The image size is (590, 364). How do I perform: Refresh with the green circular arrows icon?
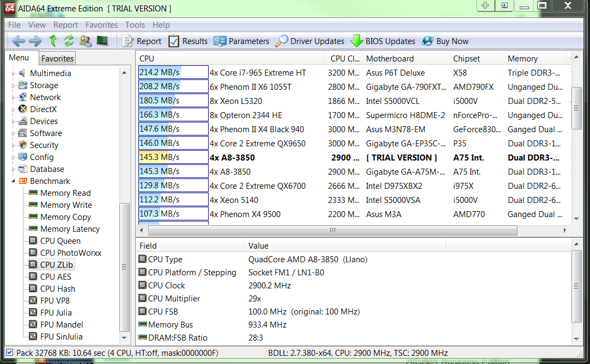click(x=69, y=41)
